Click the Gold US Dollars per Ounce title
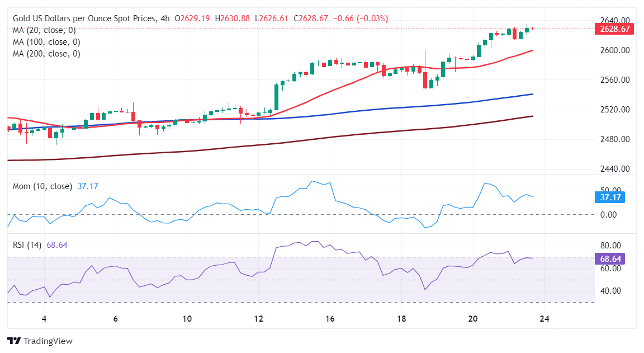 tap(84, 18)
